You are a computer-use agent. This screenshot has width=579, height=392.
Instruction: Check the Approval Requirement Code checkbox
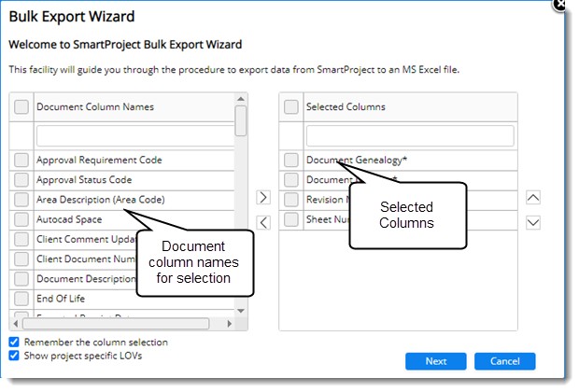coord(21,161)
